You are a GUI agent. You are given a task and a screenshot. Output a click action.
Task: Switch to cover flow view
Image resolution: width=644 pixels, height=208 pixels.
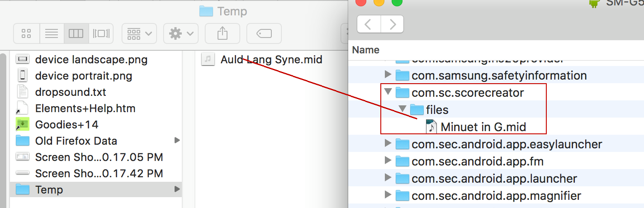tap(101, 33)
